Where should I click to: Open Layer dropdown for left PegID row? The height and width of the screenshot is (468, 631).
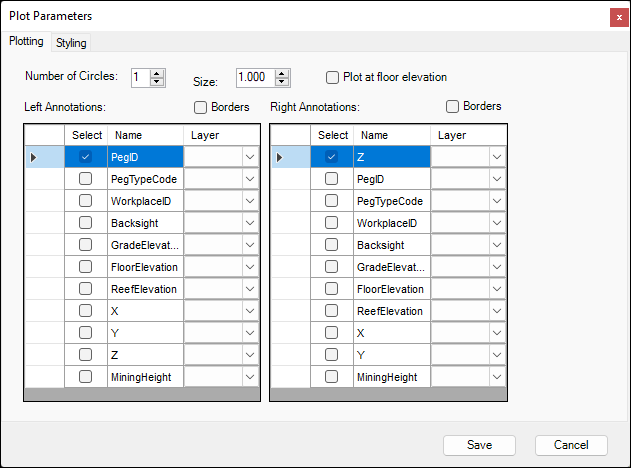pos(249,157)
